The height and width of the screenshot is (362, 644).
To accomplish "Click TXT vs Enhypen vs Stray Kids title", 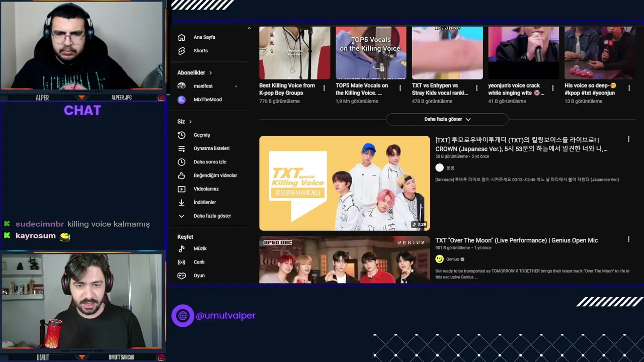I will [440, 89].
